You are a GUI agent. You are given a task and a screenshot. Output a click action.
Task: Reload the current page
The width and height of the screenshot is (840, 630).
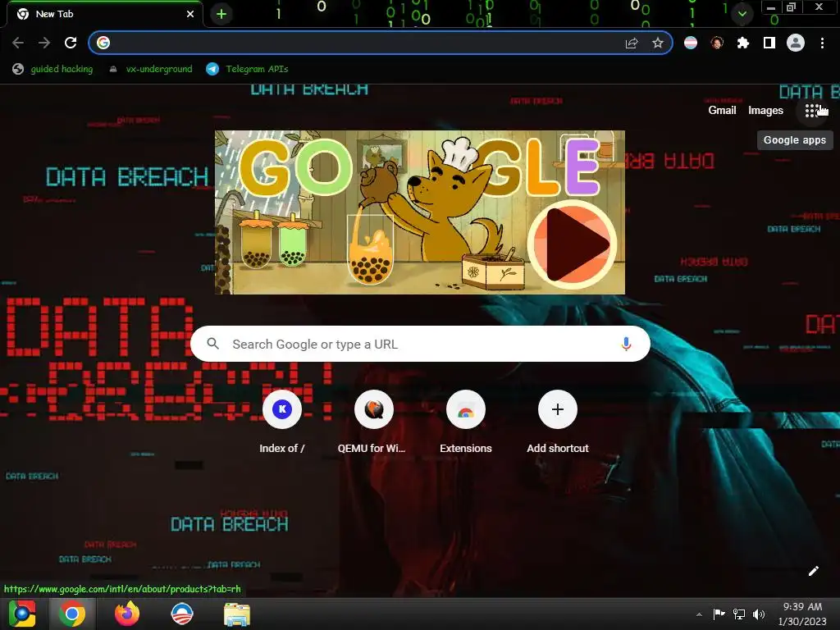(71, 43)
